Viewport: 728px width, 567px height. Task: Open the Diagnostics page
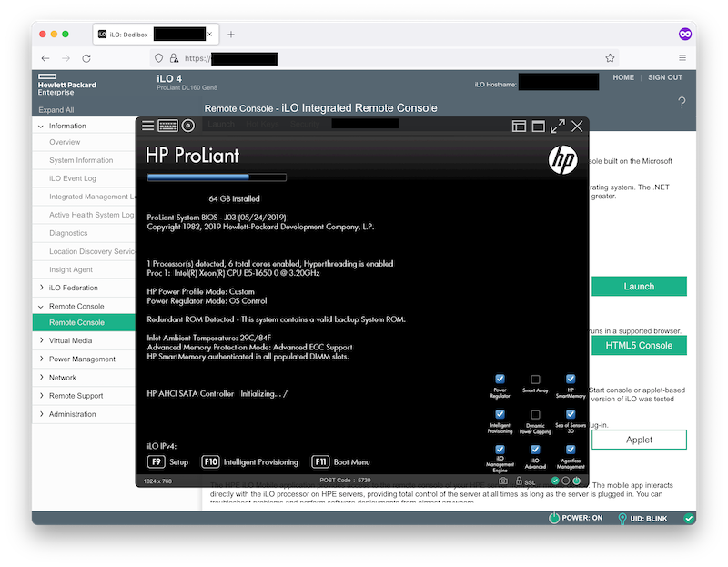point(68,233)
